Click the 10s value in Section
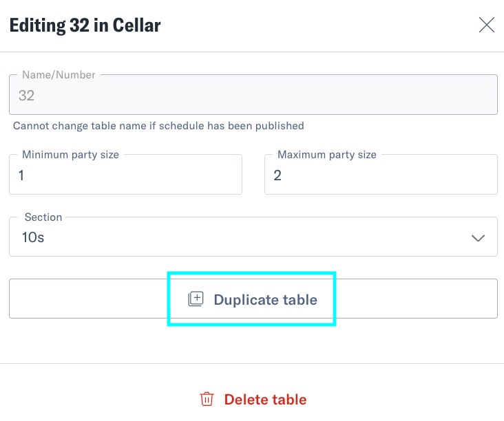The image size is (504, 421). pos(33,237)
